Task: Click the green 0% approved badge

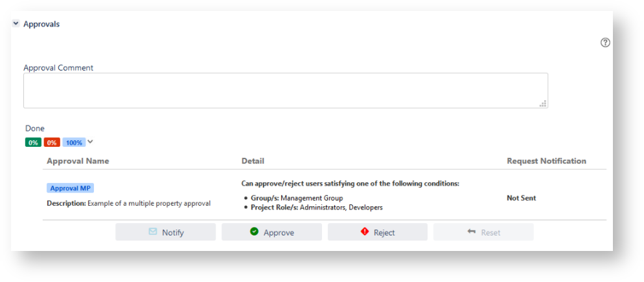Action: (x=33, y=142)
